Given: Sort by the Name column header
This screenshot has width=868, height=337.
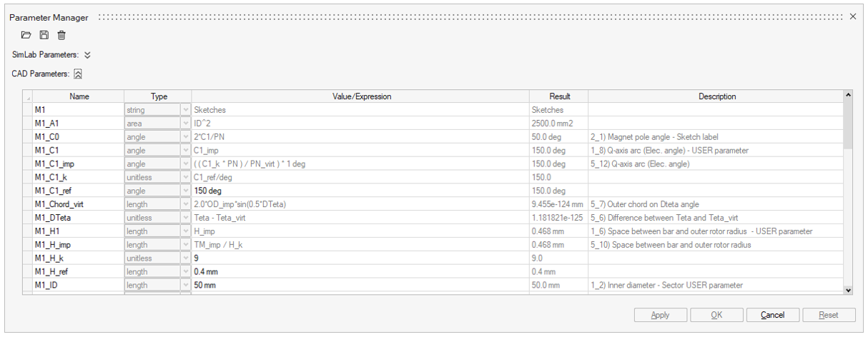Looking at the screenshot, I should point(79,96).
